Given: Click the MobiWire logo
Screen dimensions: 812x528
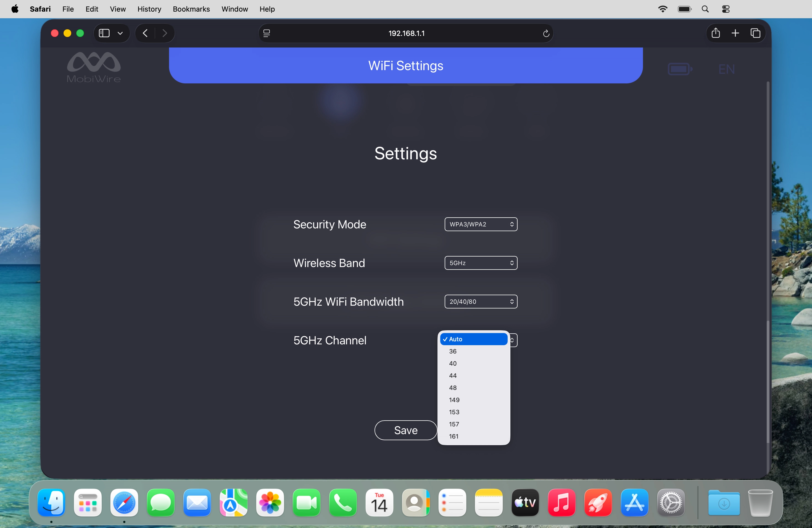Looking at the screenshot, I should point(94,67).
